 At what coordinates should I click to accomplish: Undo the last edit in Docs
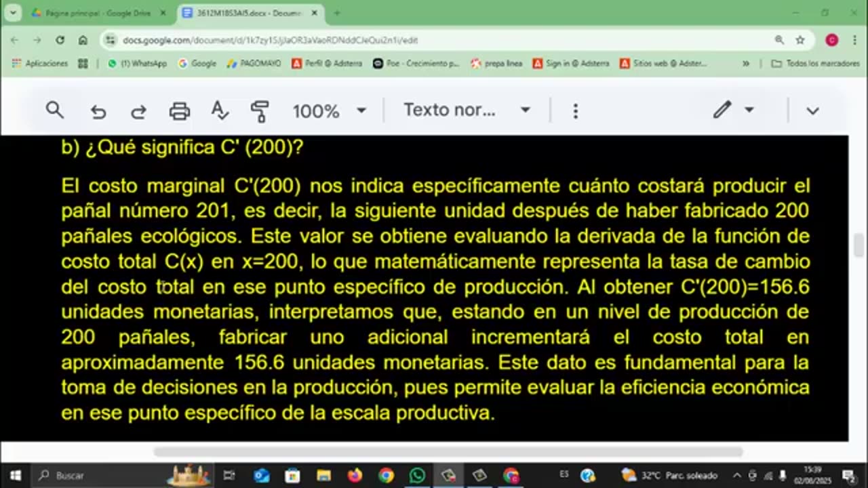(x=98, y=111)
